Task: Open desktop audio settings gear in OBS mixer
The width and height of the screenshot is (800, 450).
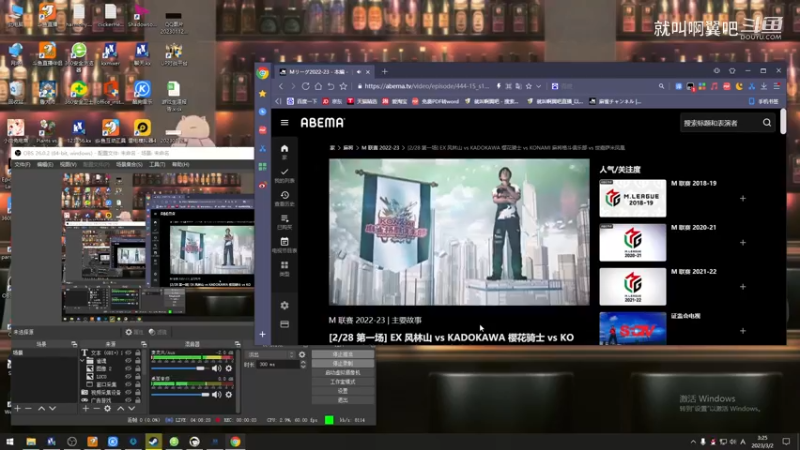Action: point(229,394)
